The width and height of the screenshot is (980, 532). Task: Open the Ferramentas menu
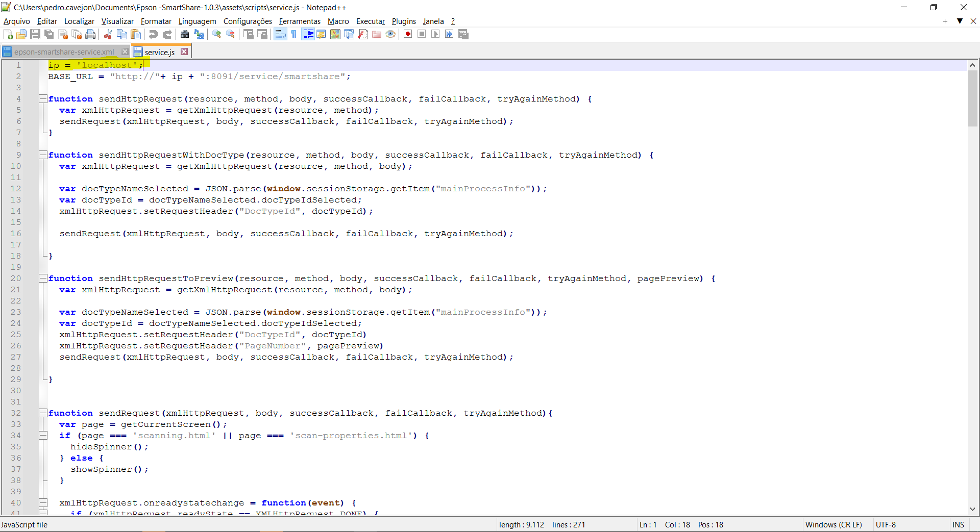pos(300,21)
